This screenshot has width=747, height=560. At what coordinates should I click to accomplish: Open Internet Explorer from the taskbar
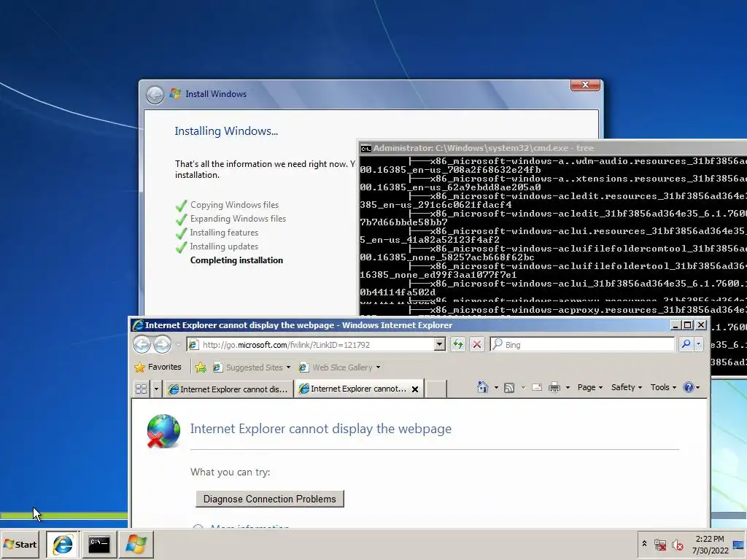click(62, 544)
